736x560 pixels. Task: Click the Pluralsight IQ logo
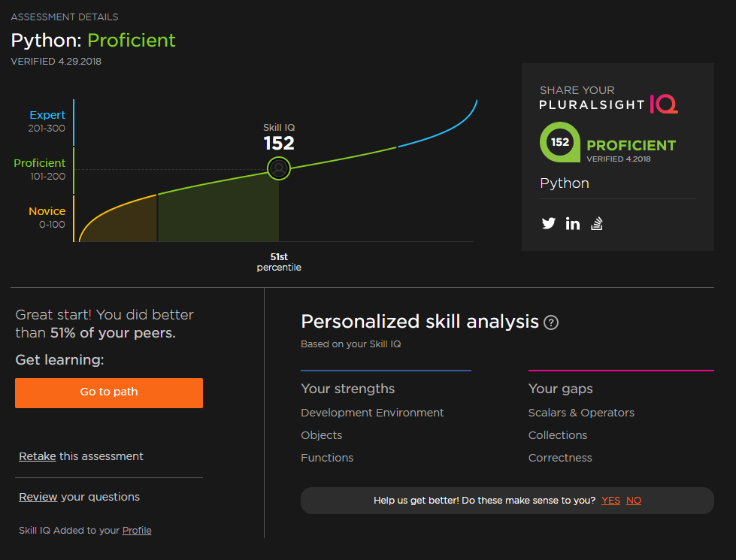pyautogui.click(x=608, y=98)
